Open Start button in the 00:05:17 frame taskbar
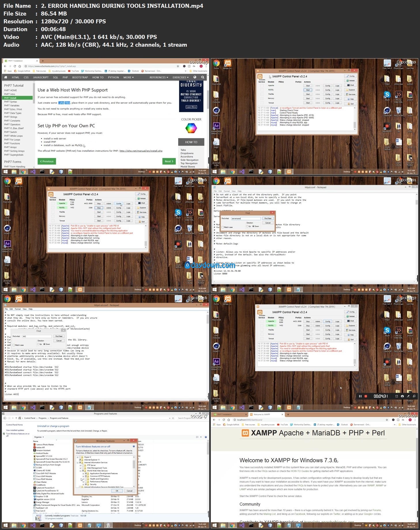The width and height of the screenshot is (420, 530). coord(5,525)
